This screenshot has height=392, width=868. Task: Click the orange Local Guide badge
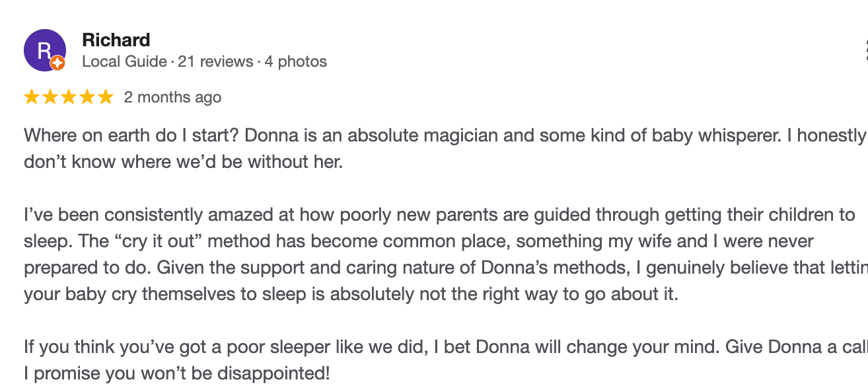pos(58,63)
